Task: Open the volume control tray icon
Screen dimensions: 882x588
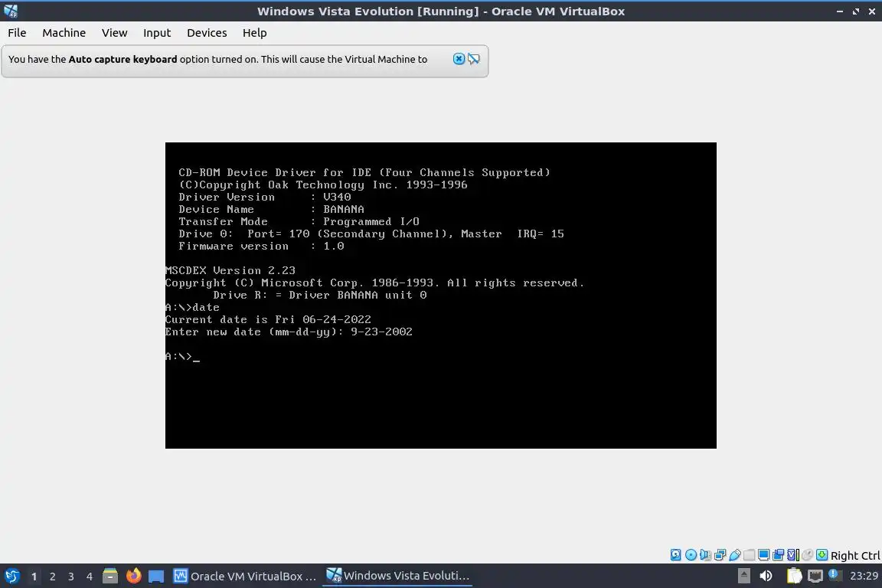Action: [766, 576]
